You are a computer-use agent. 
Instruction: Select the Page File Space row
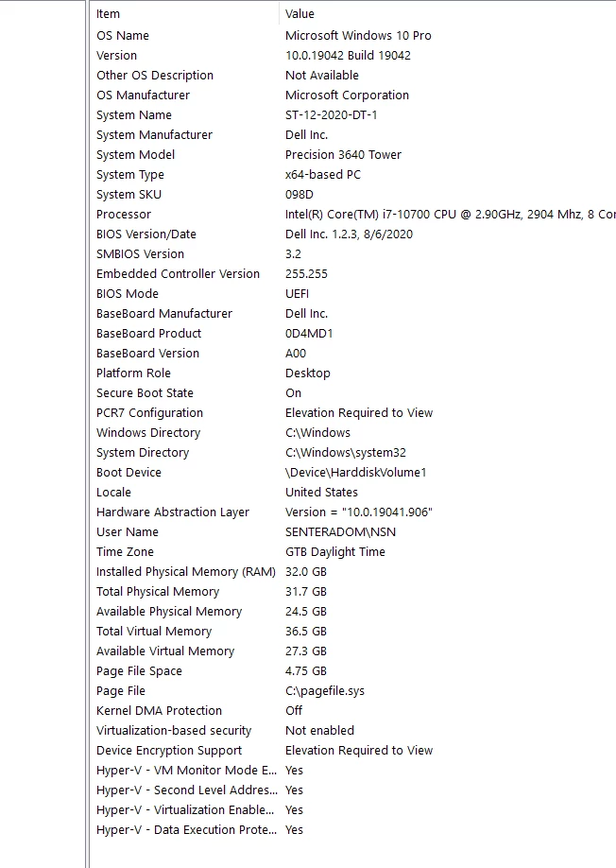[x=139, y=672]
